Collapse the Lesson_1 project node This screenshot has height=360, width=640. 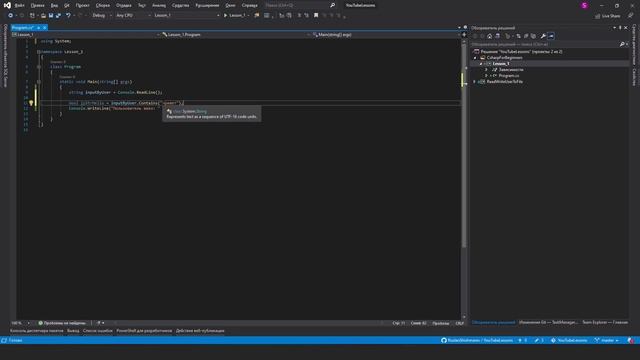[x=481, y=64]
